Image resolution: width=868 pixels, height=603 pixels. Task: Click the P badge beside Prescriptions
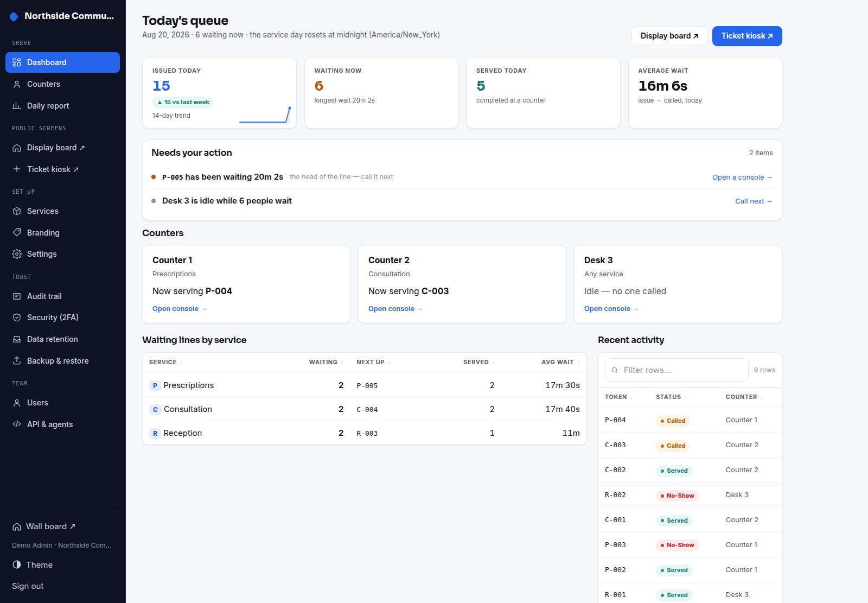pos(155,386)
